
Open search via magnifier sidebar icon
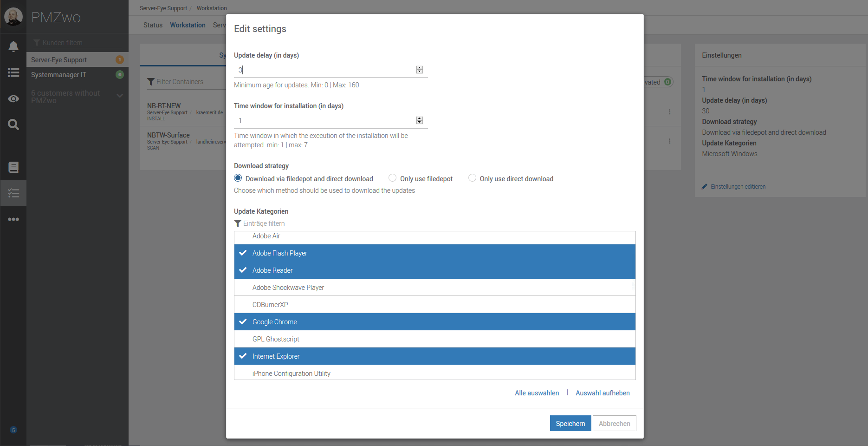pos(13,125)
